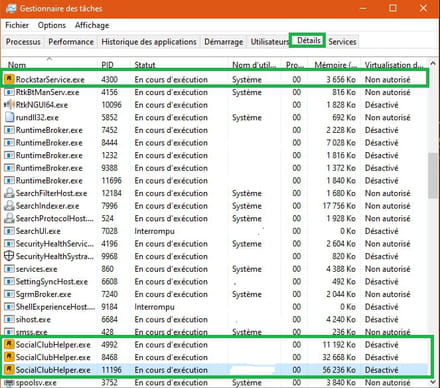The image size is (440, 388).
Task: Click icon of RuntimeBroker.exe PID 8444
Action: pyautogui.click(x=9, y=143)
